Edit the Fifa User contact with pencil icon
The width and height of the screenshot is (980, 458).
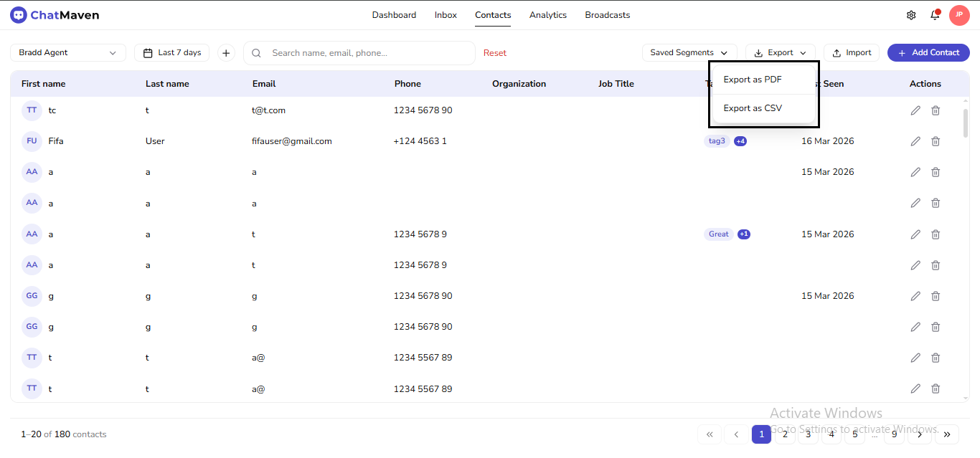915,140
